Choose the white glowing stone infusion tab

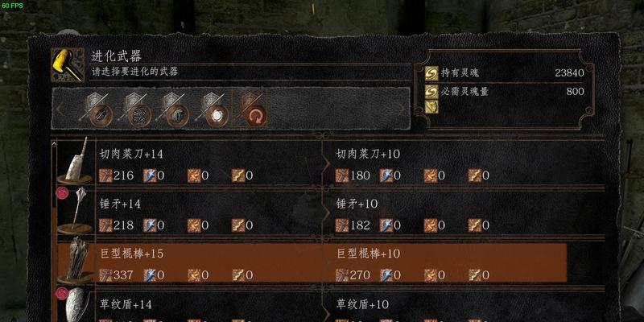[213, 109]
